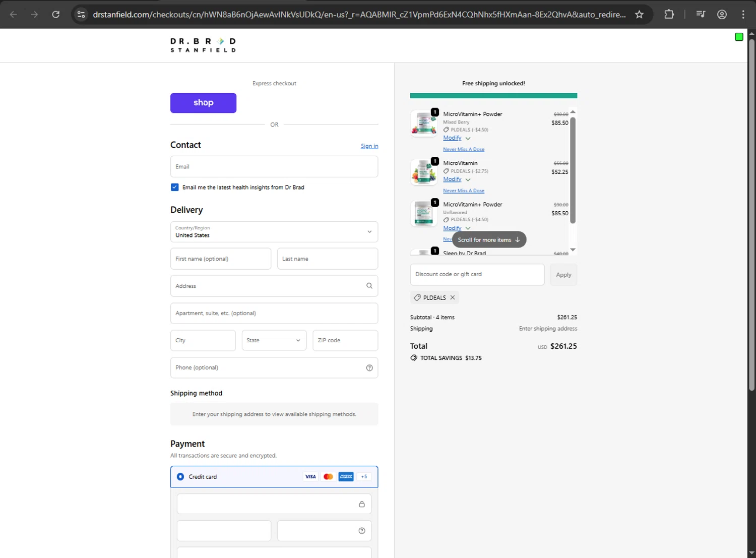Click the "$261.25" total amount

(x=563, y=346)
